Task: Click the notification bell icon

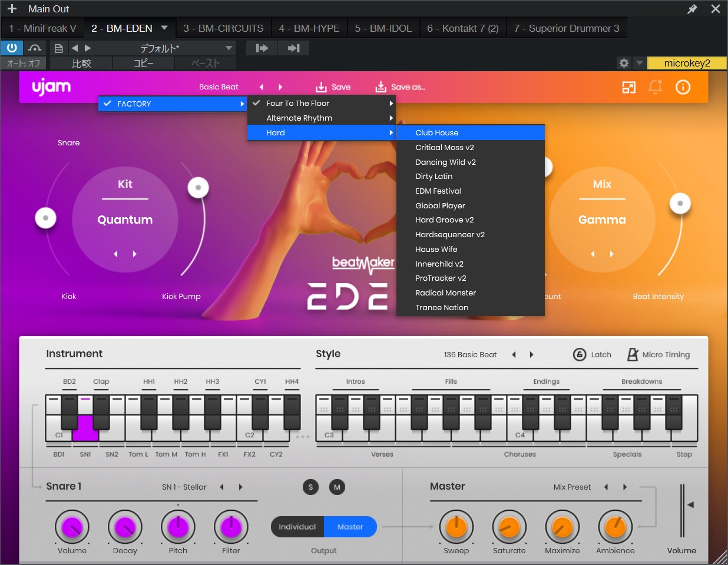Action: click(x=655, y=87)
